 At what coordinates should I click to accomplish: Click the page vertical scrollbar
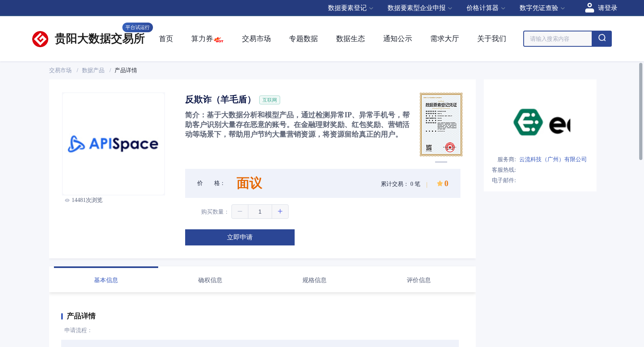coord(641,111)
